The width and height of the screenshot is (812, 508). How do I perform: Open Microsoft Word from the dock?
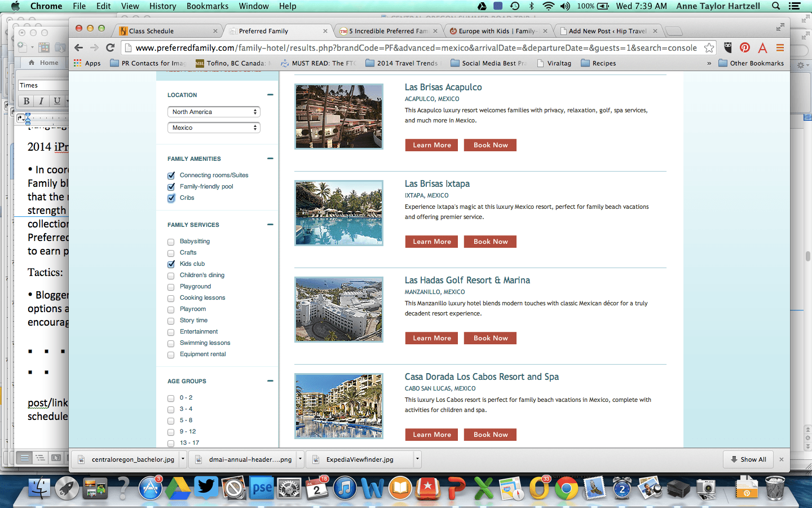pos(373,488)
